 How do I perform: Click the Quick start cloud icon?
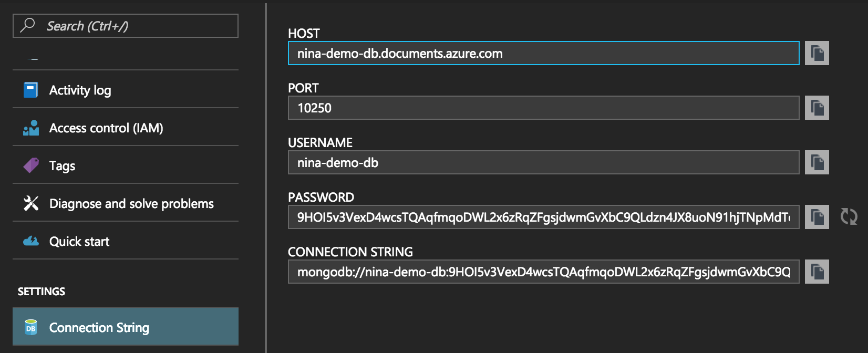click(31, 241)
